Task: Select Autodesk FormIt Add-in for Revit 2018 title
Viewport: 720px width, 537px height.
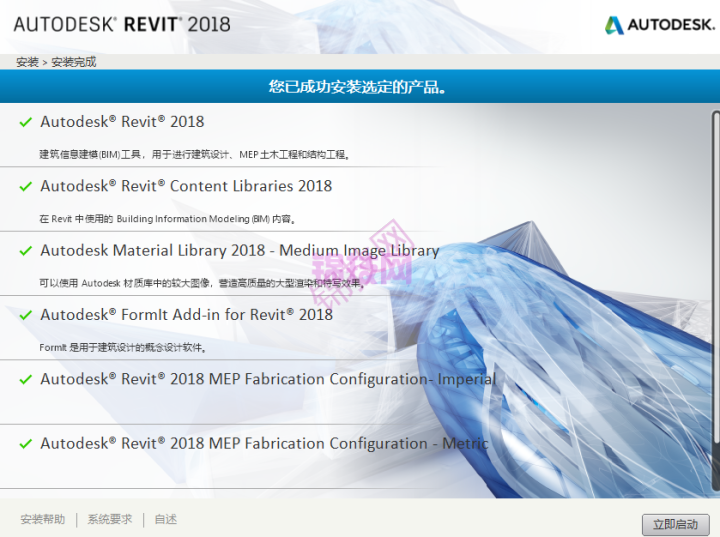Action: [186, 315]
